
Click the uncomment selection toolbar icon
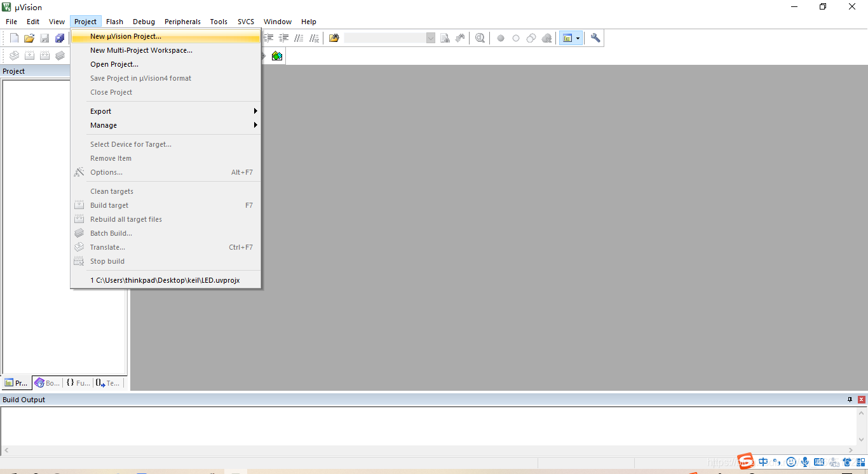pos(315,38)
